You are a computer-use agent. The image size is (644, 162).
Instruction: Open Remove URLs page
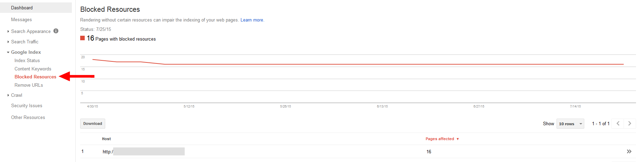[28, 85]
